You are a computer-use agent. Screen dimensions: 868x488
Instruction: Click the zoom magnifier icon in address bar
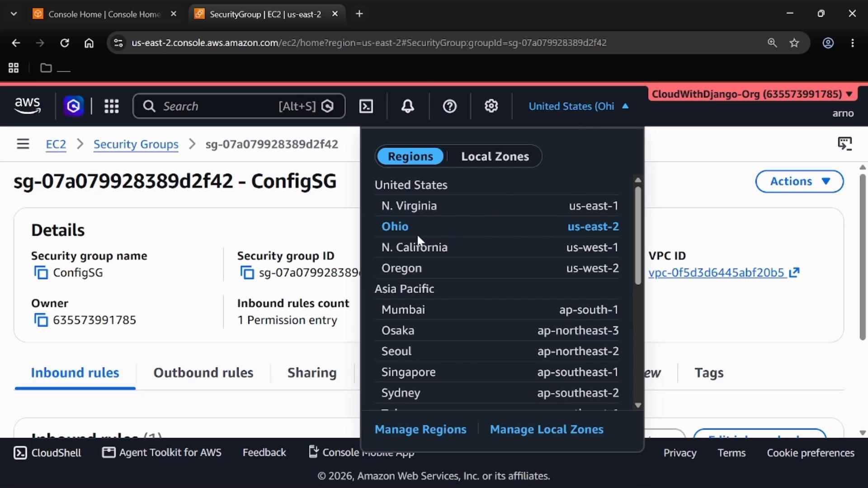pyautogui.click(x=772, y=43)
